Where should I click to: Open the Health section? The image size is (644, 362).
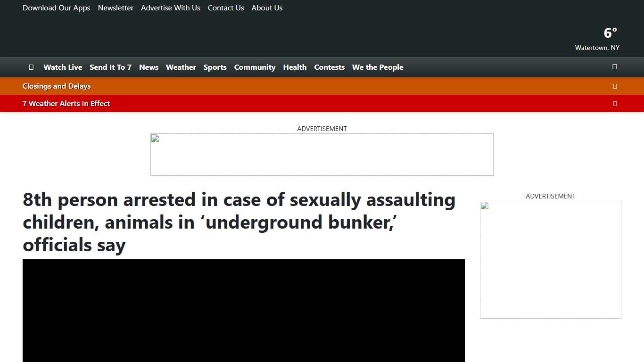tap(295, 67)
